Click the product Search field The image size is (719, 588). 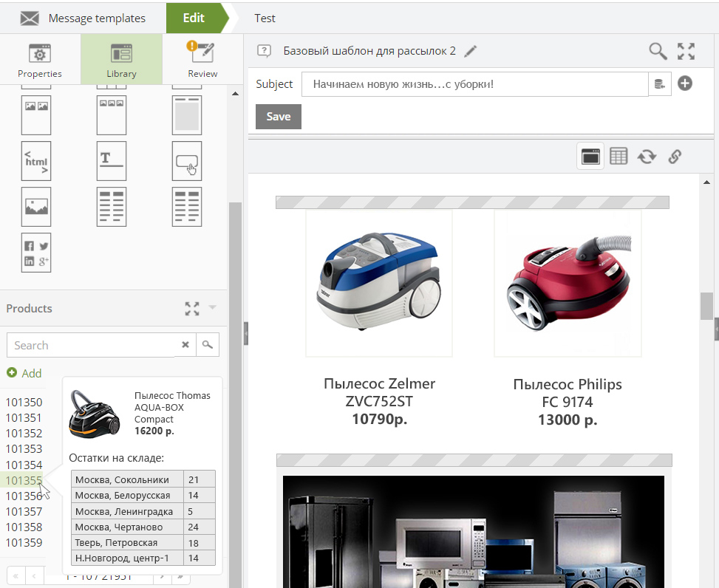tap(94, 345)
